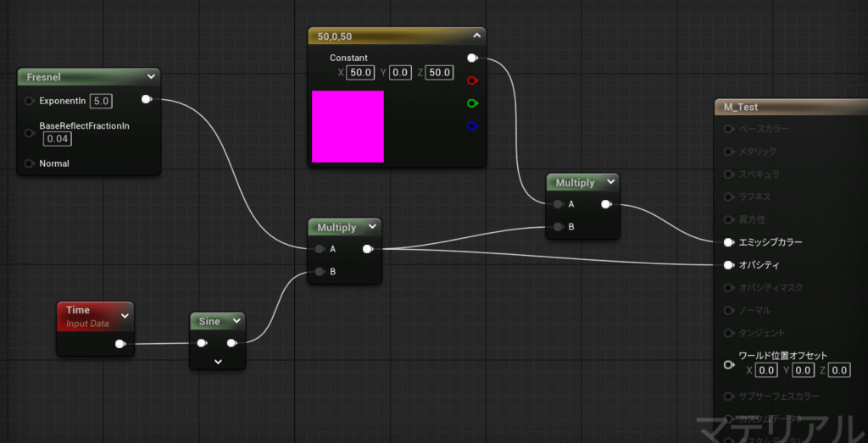The image size is (868, 443).
Task: Click the エミッシブカラー input pin
Action: (728, 242)
